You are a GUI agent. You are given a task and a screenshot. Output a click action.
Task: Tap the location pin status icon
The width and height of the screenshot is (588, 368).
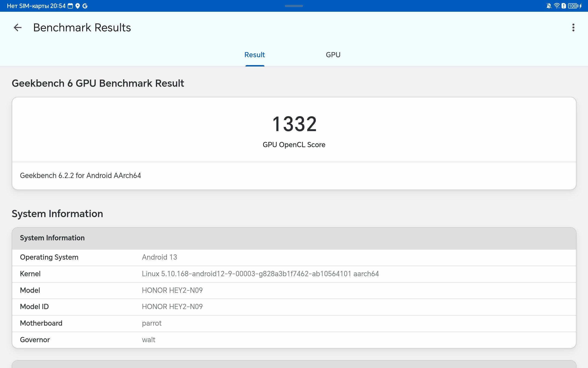point(77,6)
